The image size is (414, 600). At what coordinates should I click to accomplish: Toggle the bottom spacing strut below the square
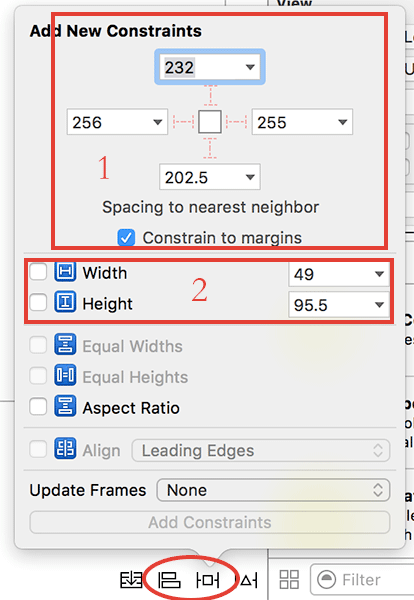pos(210,148)
